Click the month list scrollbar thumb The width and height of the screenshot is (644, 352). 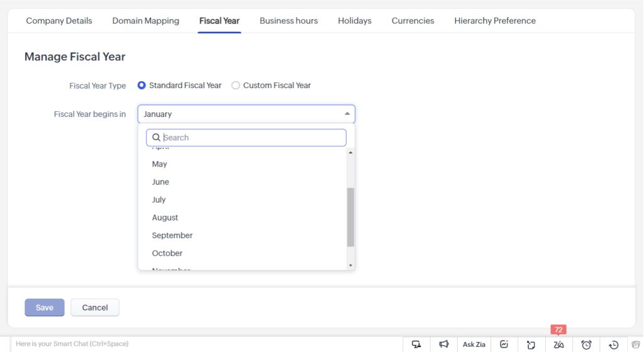point(350,217)
